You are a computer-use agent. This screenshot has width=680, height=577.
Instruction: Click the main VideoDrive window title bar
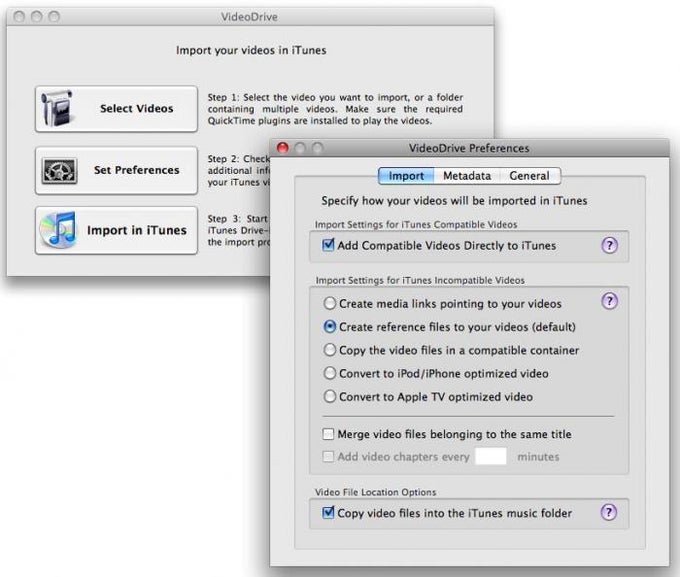coord(249,17)
